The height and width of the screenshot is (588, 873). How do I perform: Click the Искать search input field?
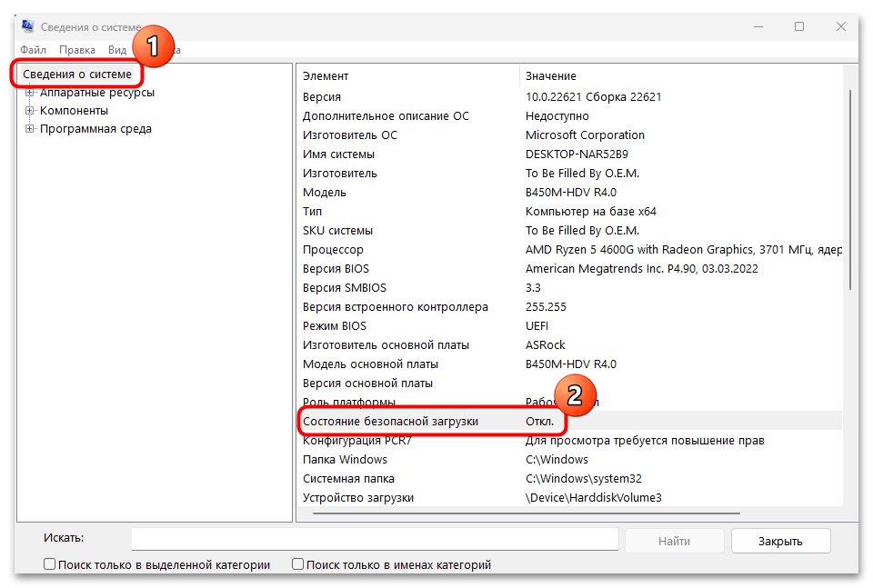pos(375,540)
